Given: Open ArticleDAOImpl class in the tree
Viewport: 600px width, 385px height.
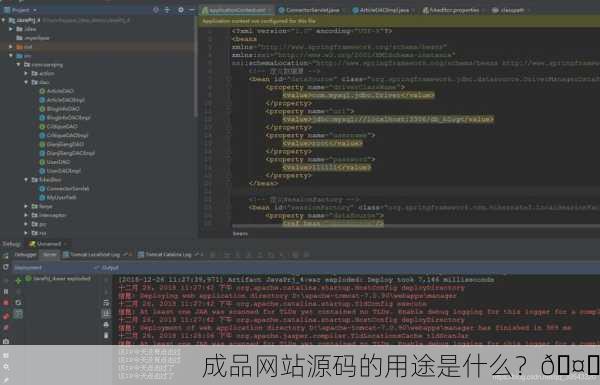Looking at the screenshot, I should point(62,100).
